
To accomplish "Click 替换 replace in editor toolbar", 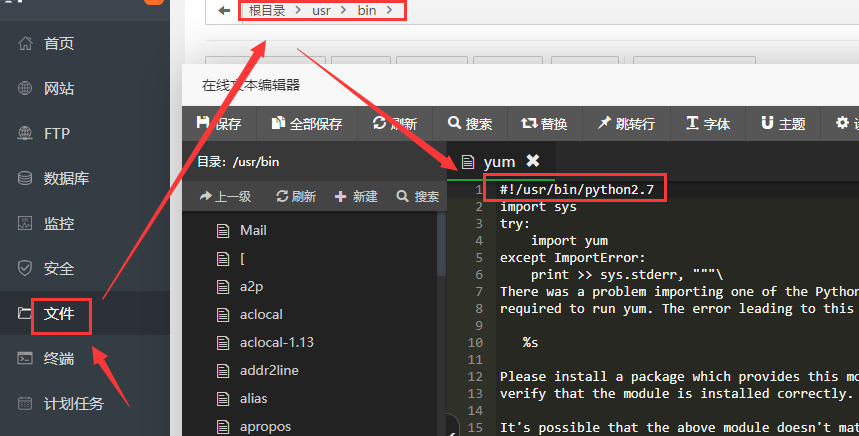I will (x=545, y=124).
